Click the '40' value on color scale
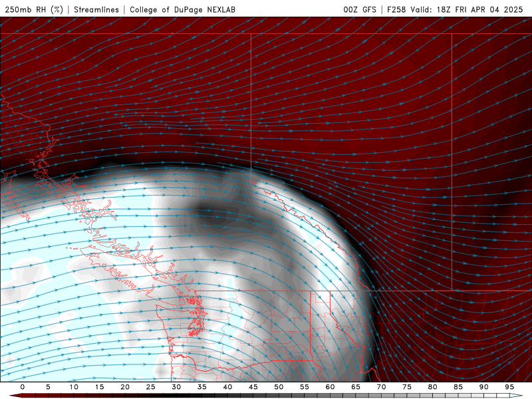 tap(227, 387)
